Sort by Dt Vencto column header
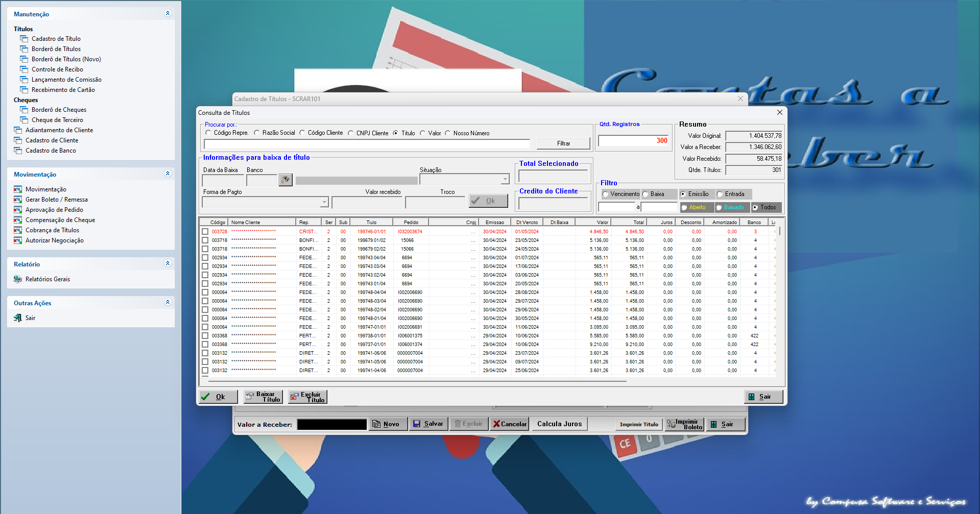Screen dimensions: 980x514 tap(527, 222)
